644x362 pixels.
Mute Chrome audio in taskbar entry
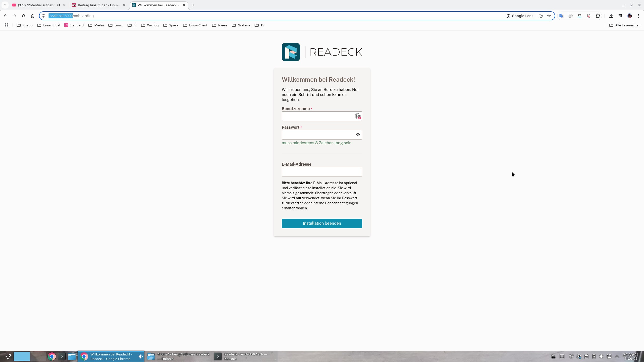[x=140, y=356]
